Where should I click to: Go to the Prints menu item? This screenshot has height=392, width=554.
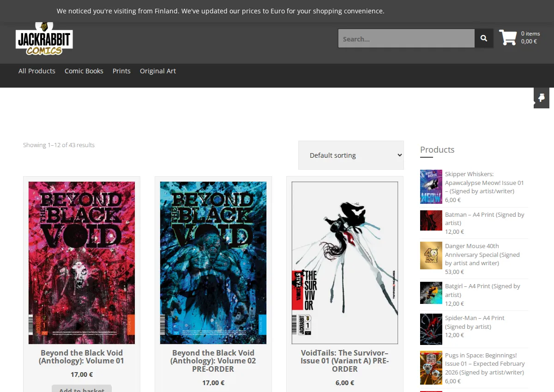(121, 71)
